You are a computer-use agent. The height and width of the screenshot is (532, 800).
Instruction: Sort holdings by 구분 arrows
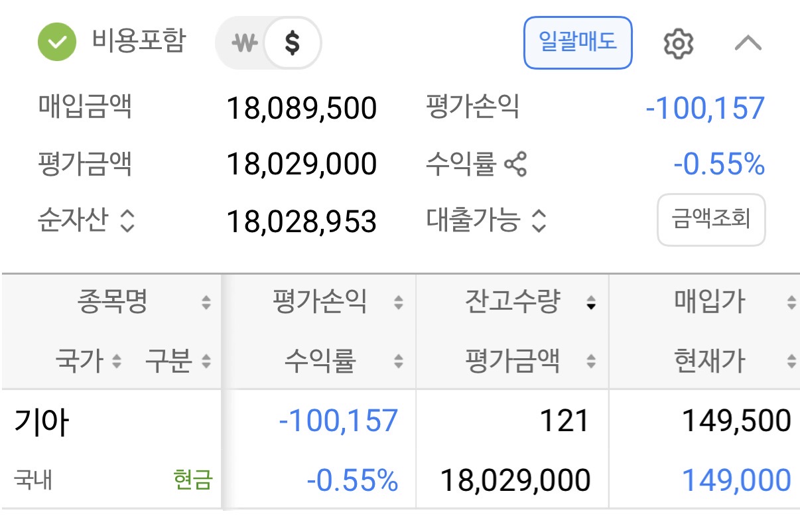click(x=206, y=362)
